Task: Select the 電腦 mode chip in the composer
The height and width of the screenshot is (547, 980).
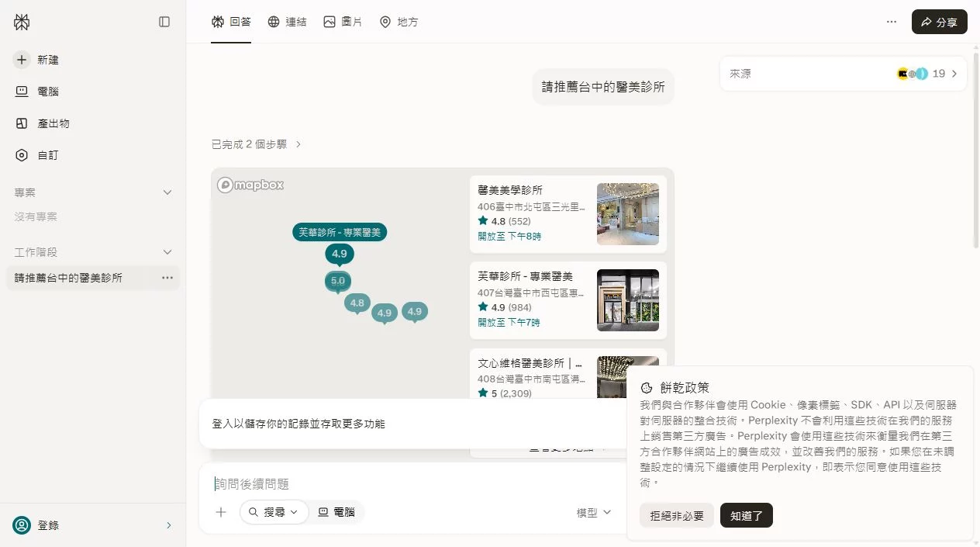Action: pyautogui.click(x=336, y=512)
